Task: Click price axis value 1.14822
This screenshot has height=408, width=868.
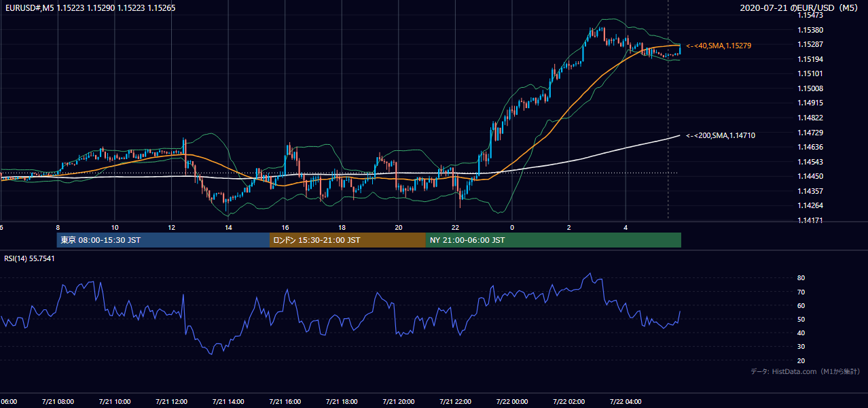Action: point(810,118)
